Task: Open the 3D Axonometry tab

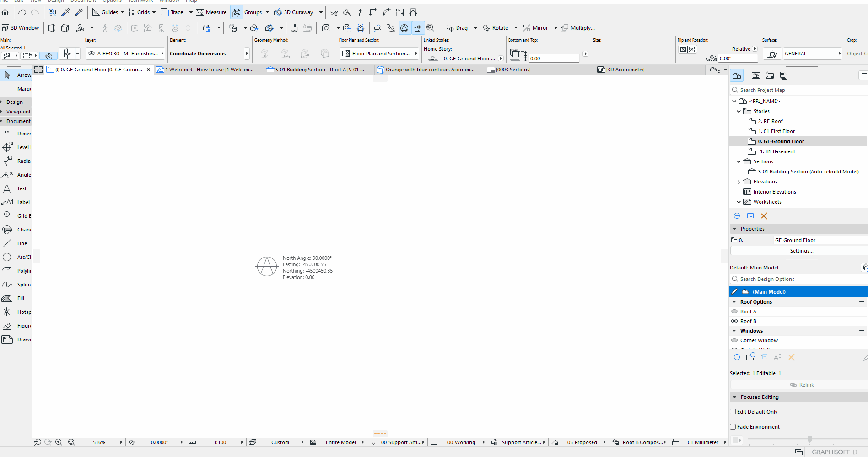Action: [625, 70]
